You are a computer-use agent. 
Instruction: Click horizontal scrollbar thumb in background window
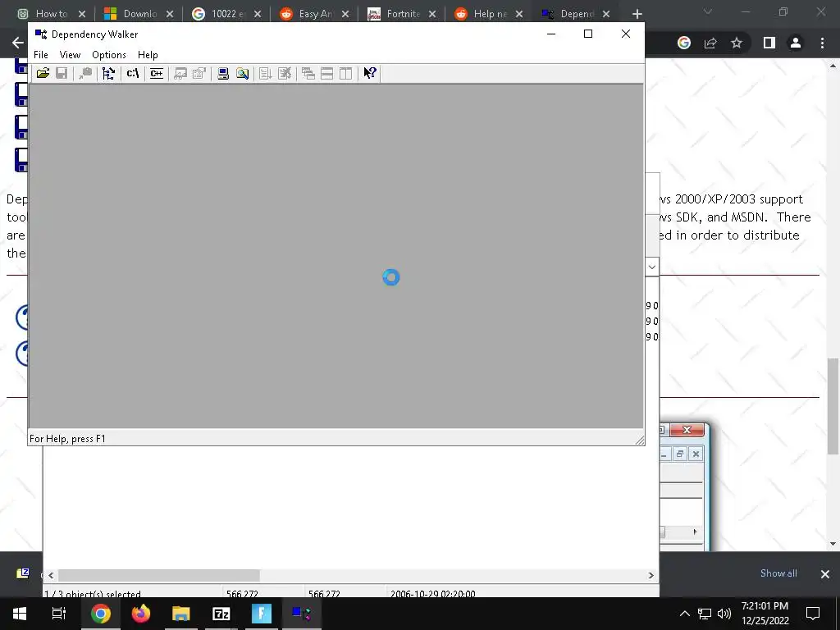tap(159, 575)
